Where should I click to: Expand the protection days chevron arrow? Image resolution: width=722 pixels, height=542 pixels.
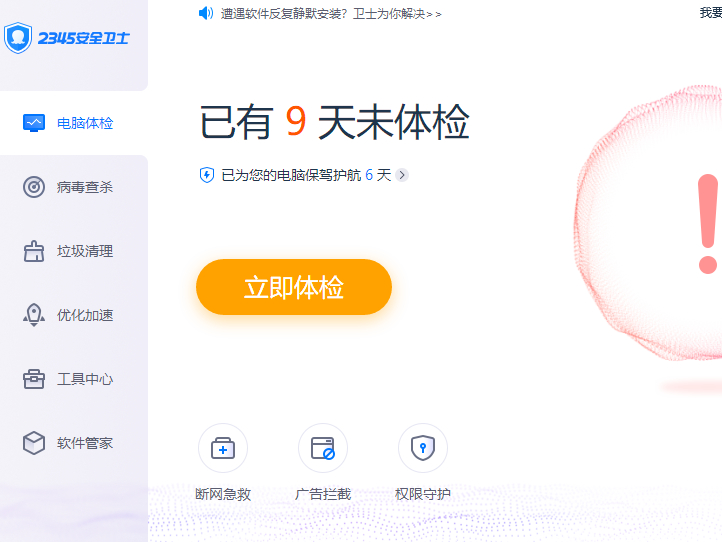pos(402,175)
